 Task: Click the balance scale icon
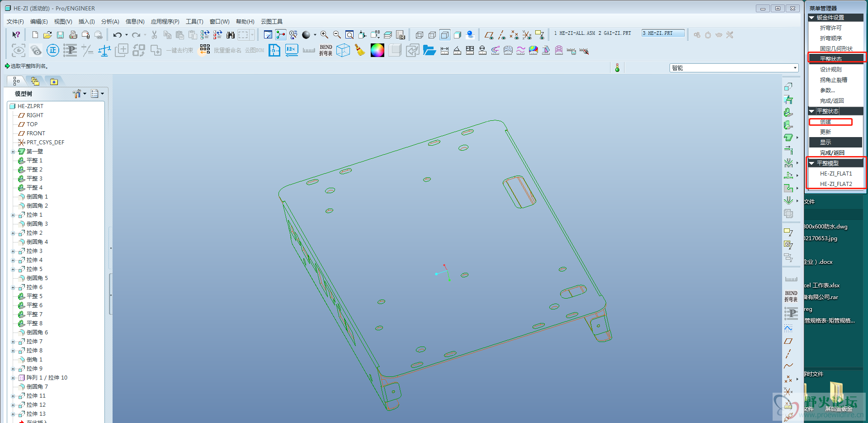tap(104, 50)
